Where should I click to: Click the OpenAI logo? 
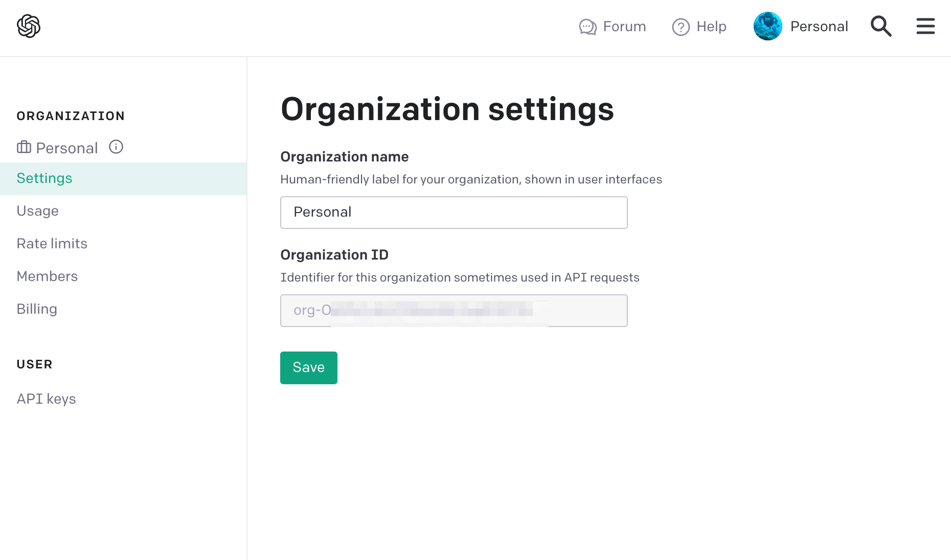tap(29, 26)
